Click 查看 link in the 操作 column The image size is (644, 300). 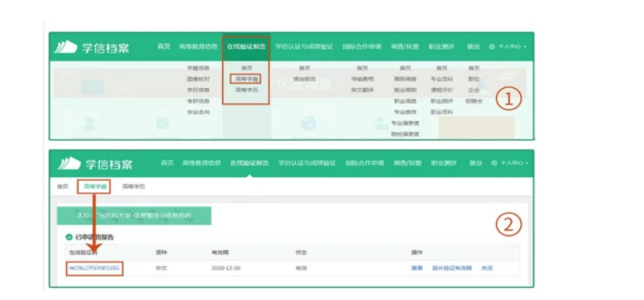tap(417, 268)
